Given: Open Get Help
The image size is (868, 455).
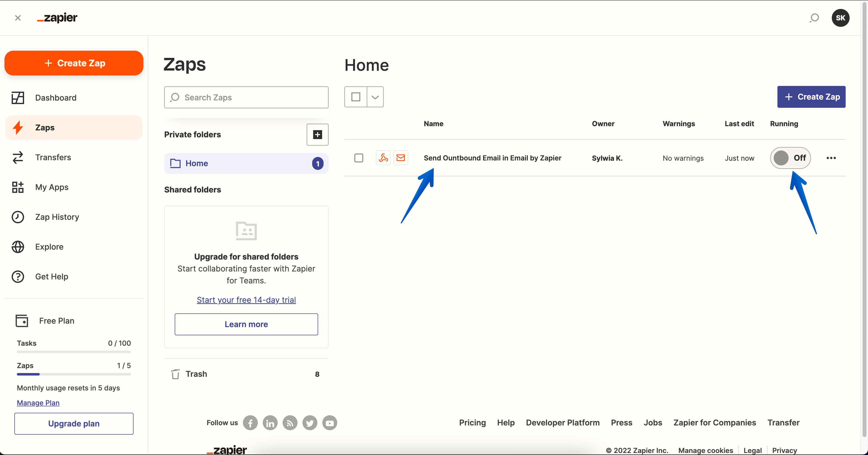Looking at the screenshot, I should point(74,277).
